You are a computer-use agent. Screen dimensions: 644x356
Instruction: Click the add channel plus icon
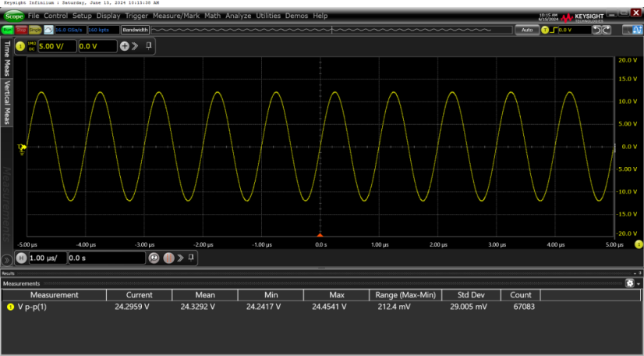pos(124,46)
